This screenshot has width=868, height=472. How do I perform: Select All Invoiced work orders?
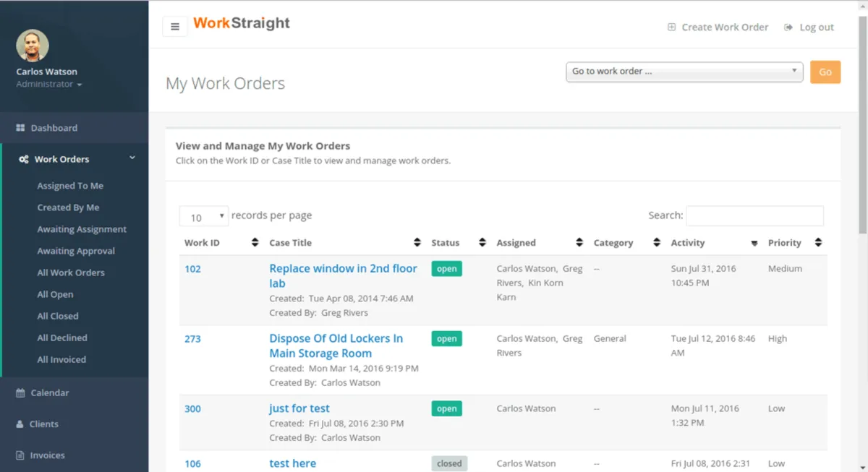point(61,359)
